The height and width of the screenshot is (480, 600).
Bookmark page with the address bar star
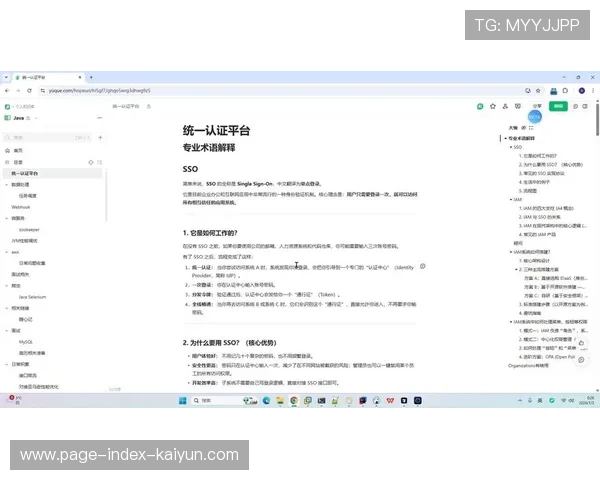coord(538,91)
